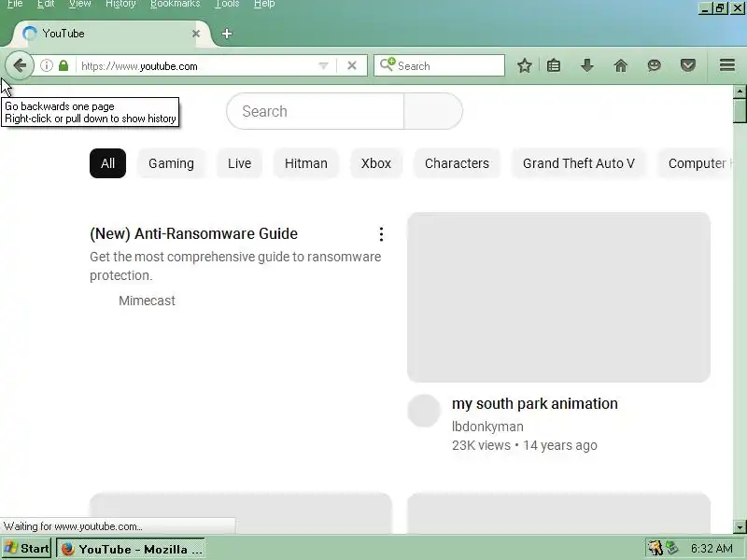Open the View menu

[79, 4]
